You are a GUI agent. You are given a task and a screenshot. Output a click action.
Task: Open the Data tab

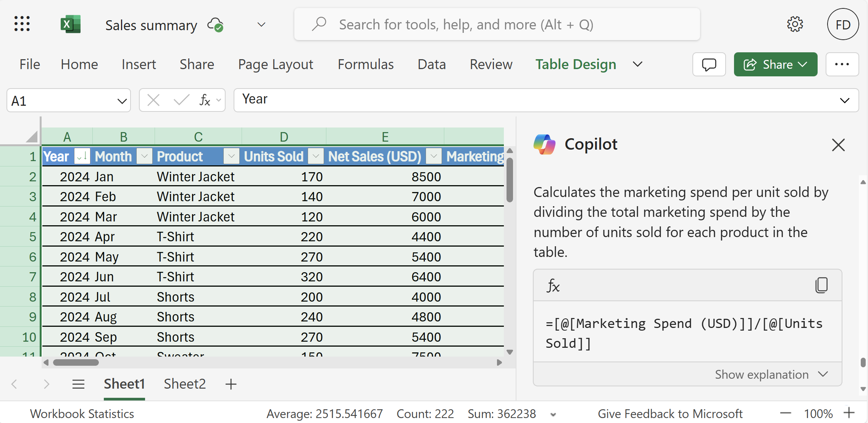pos(432,64)
